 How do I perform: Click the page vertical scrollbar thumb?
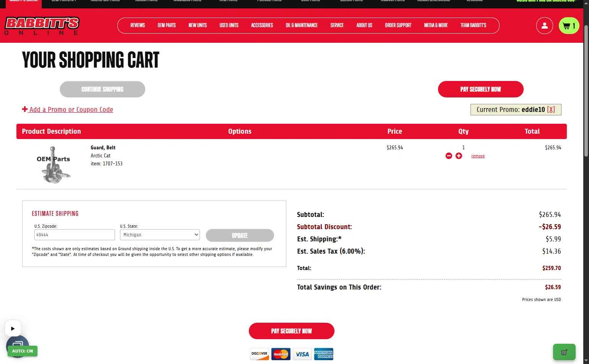(x=586, y=92)
